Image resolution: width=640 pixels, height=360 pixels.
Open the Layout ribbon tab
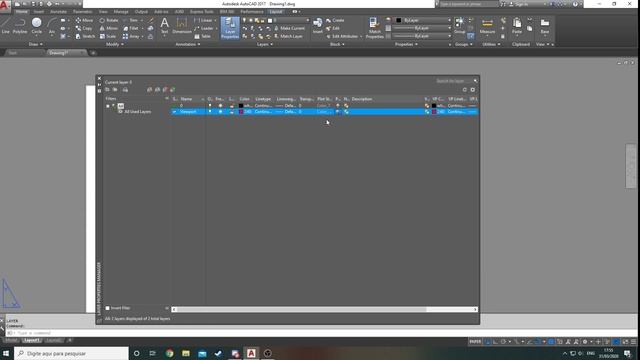pos(276,12)
